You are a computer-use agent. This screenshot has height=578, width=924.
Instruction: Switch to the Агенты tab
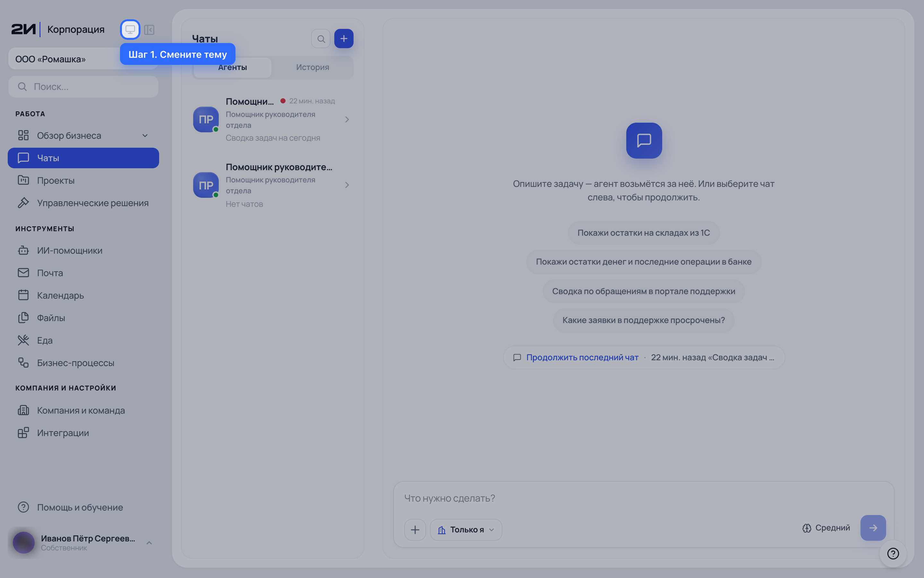pos(233,67)
